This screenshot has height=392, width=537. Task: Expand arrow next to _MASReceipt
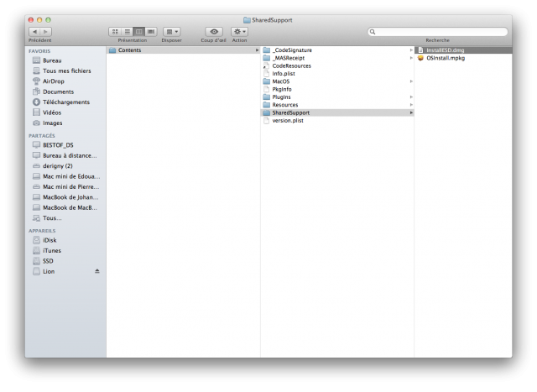pyautogui.click(x=411, y=58)
